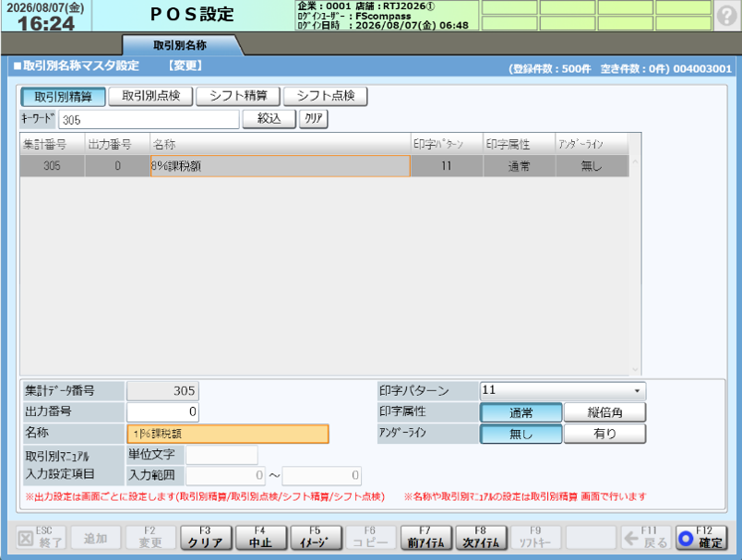Click the F4 中止 cancel button
Image resolution: width=742 pixels, height=560 pixels.
(x=261, y=538)
